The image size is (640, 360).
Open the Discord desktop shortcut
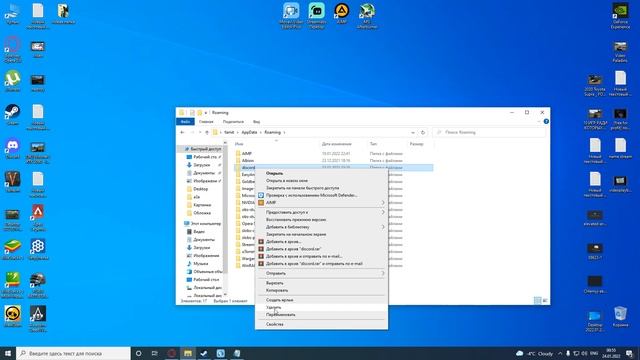point(12,149)
